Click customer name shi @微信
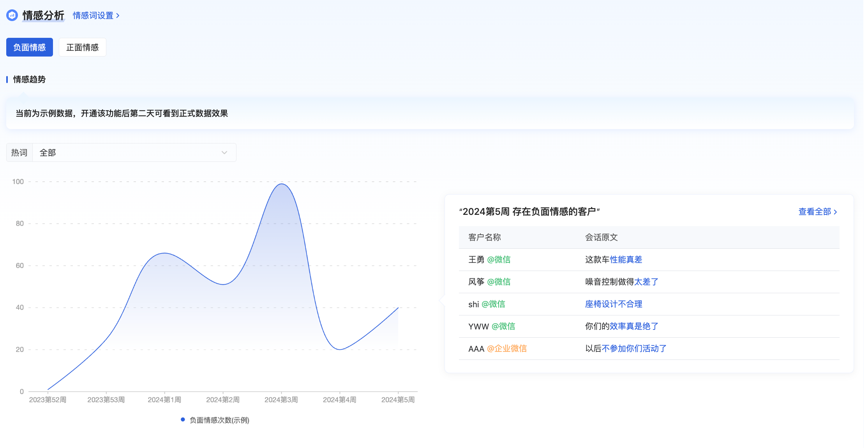The width and height of the screenshot is (868, 448). click(x=487, y=304)
